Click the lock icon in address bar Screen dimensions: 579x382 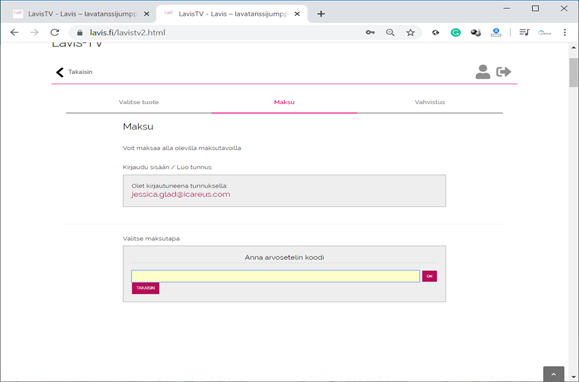click(80, 33)
